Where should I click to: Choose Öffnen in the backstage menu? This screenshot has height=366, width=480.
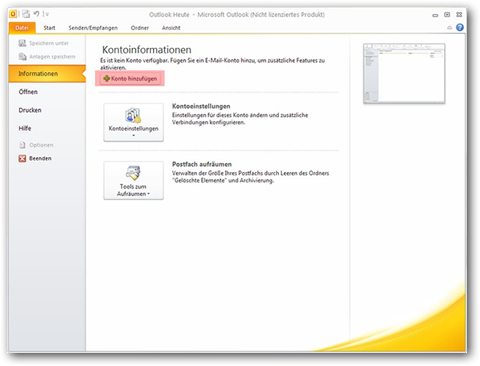click(28, 92)
